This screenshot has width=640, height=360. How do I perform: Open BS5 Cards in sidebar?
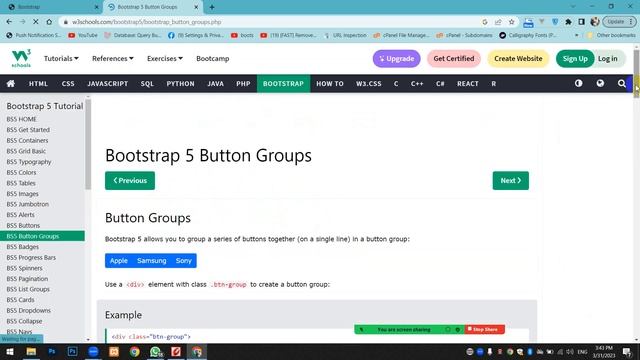[x=20, y=300]
